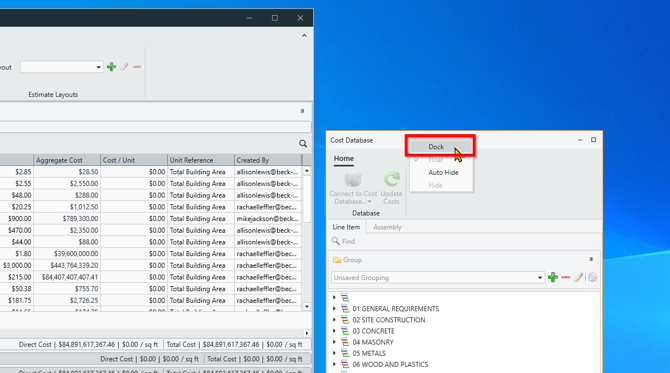Edit estimate layout with pencil icon
The height and width of the screenshot is (373, 670).
tap(124, 67)
